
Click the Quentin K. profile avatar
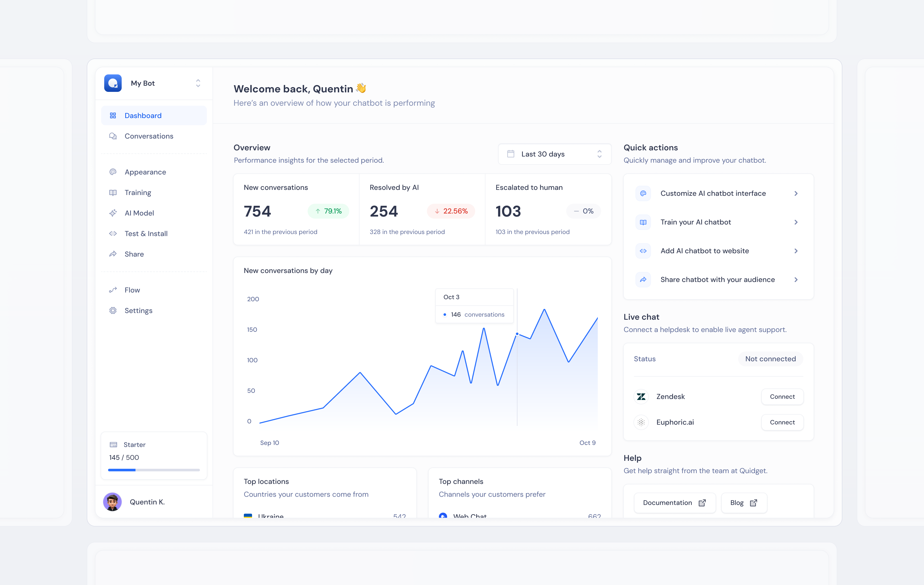coord(112,501)
